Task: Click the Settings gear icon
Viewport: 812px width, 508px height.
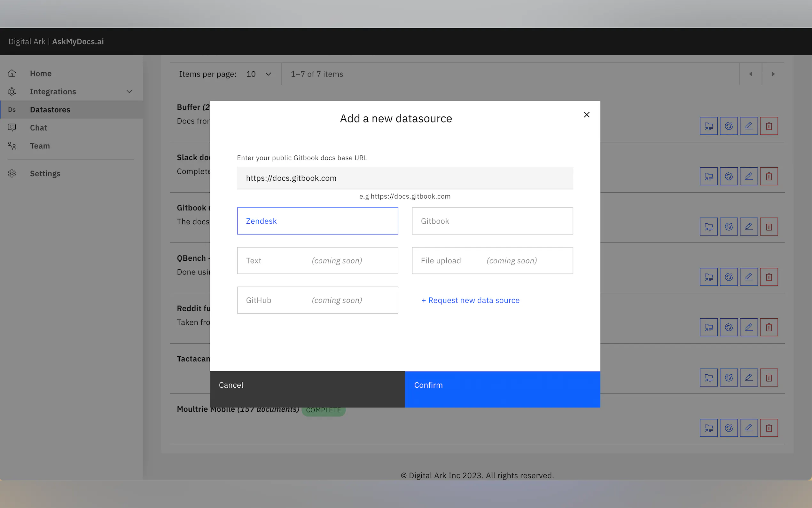Action: pyautogui.click(x=12, y=173)
